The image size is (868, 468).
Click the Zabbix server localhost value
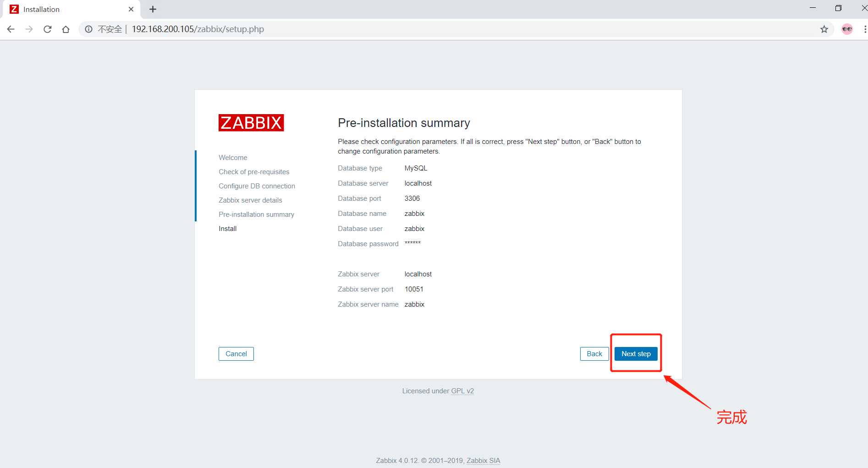(x=418, y=274)
